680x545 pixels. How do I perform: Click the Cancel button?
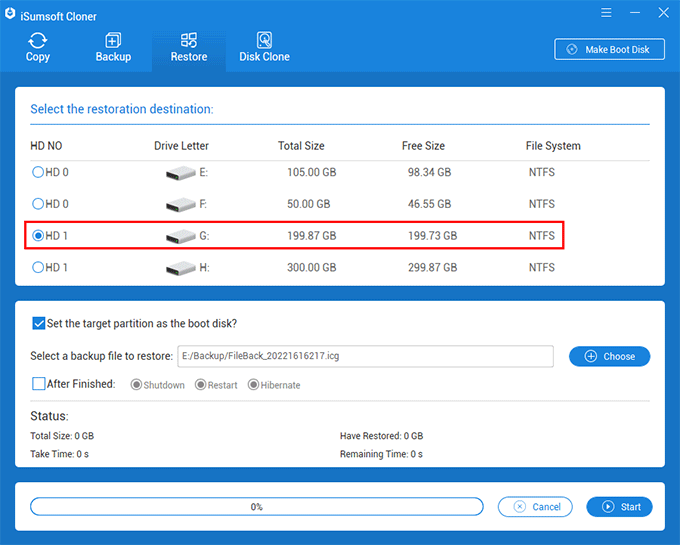click(x=535, y=507)
